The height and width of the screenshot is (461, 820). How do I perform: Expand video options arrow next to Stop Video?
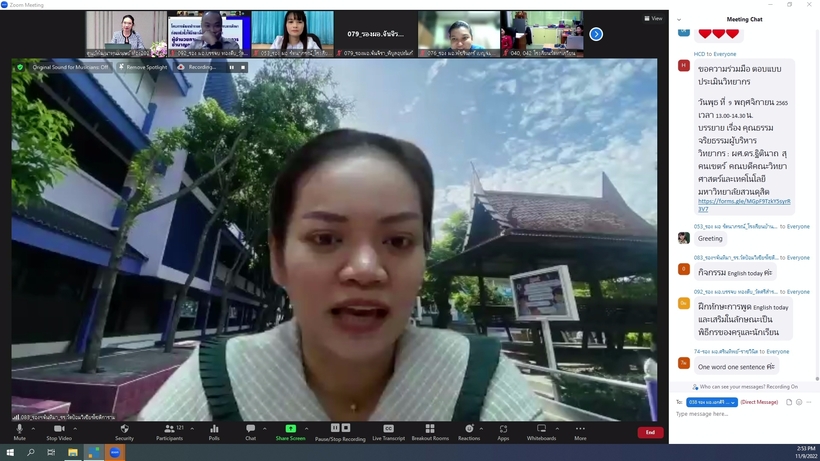click(75, 429)
